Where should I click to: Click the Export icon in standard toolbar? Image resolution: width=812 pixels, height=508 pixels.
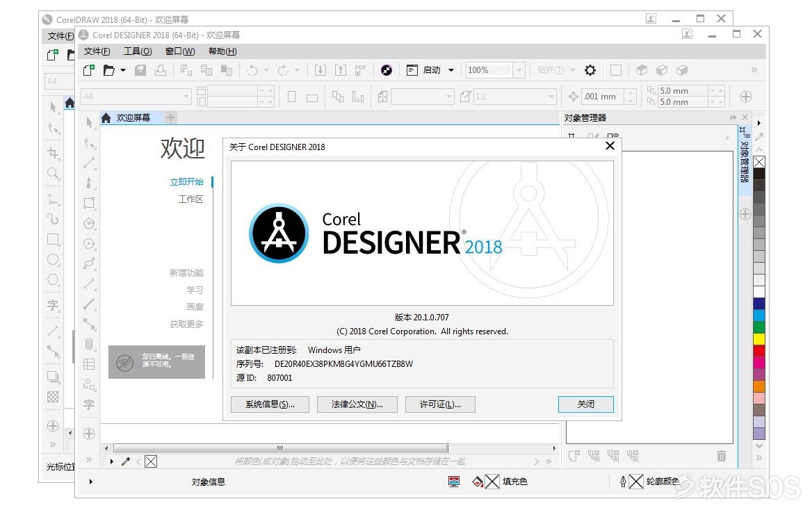tap(340, 70)
